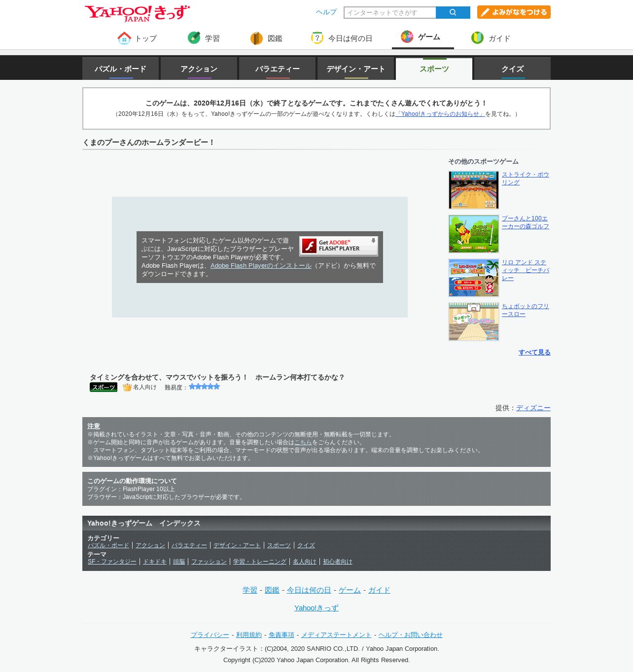Open the 利用規約 footer link
This screenshot has height=672, width=633.
tap(249, 635)
